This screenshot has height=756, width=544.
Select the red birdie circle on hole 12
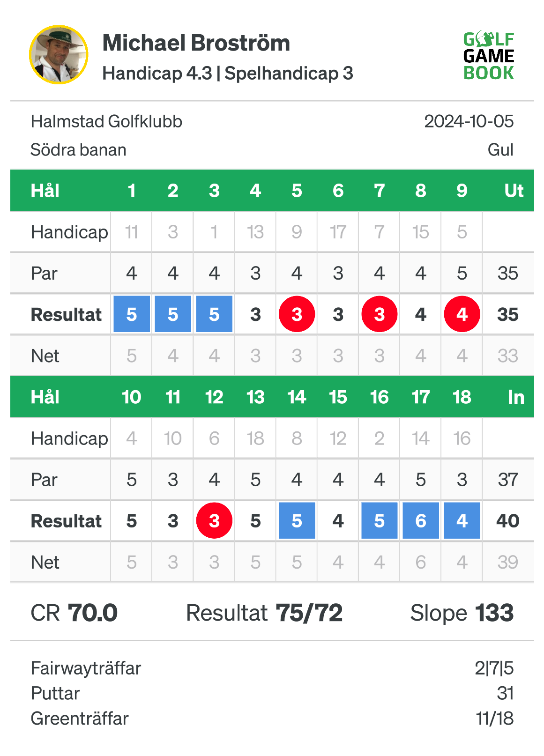point(214,520)
